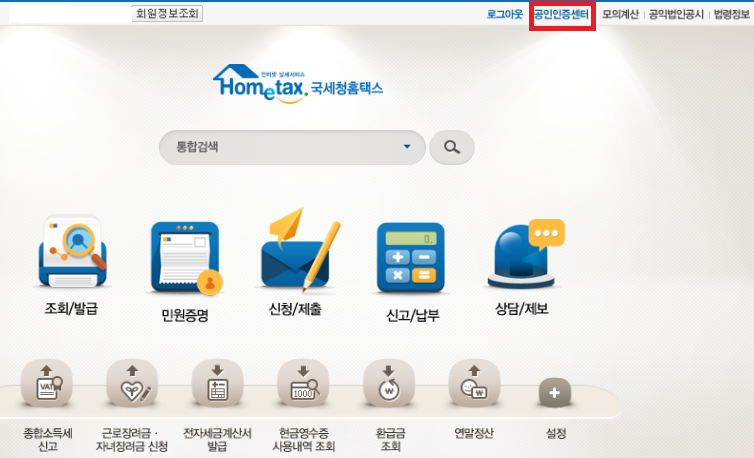Click the magnifier search button
This screenshot has width=754, height=458.
pos(452,148)
